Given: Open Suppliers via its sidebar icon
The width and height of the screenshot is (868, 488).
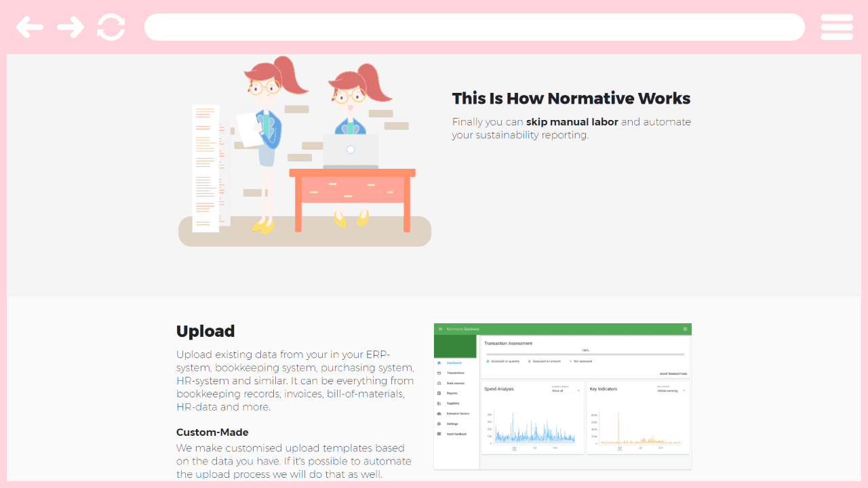Looking at the screenshot, I should coord(439,403).
